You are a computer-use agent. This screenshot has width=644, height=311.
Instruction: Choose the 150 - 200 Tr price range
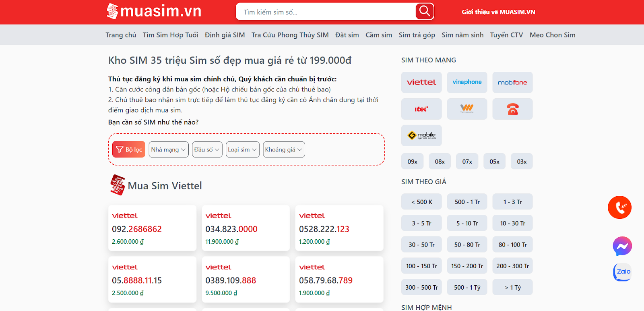(x=467, y=266)
